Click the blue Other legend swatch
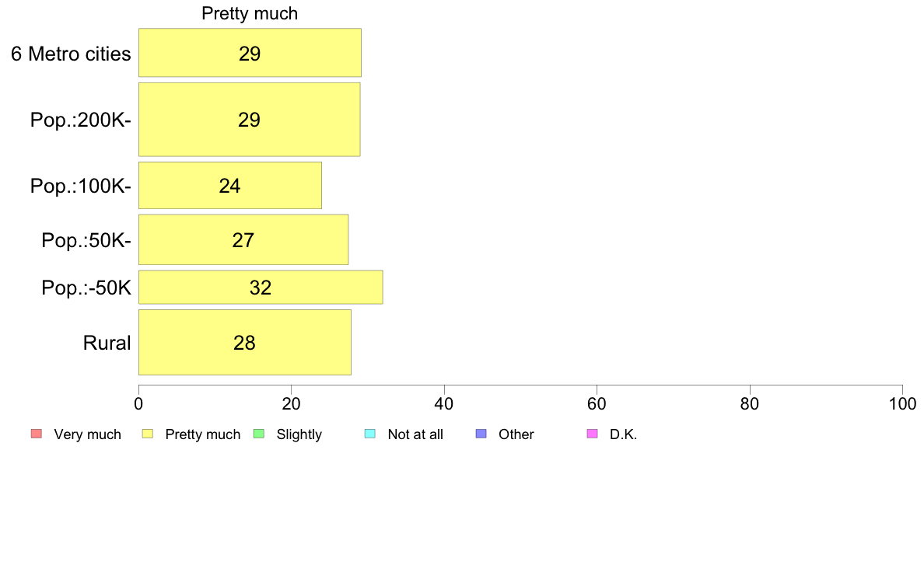 click(481, 434)
